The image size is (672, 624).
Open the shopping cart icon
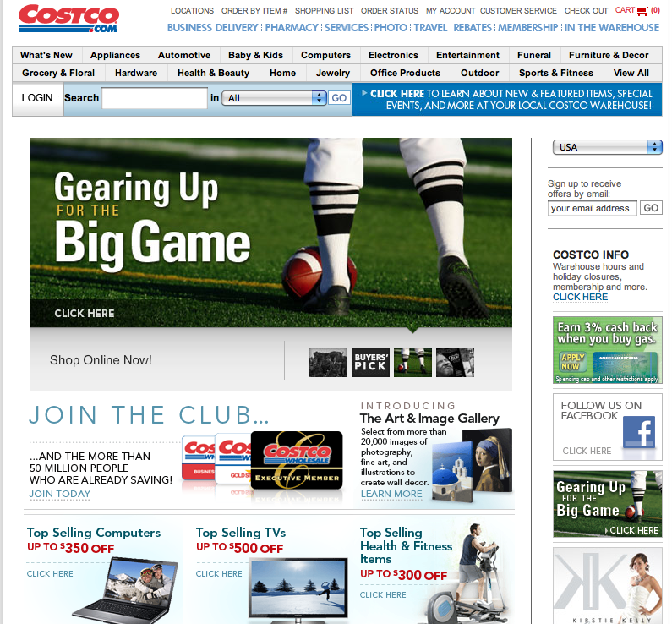point(643,11)
